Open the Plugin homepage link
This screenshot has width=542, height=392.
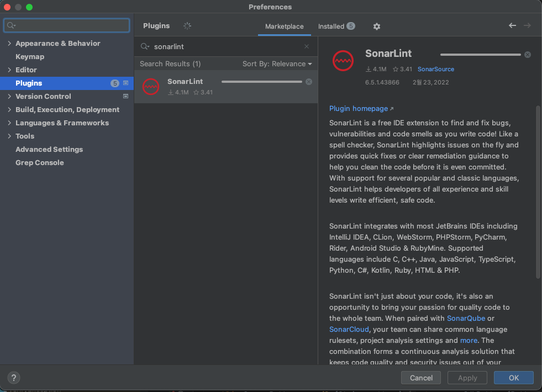[x=361, y=108]
